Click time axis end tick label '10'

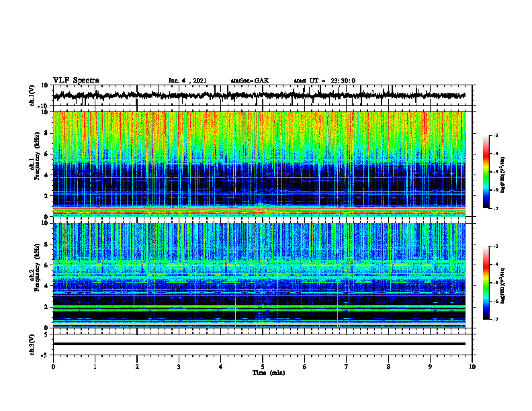472,367
